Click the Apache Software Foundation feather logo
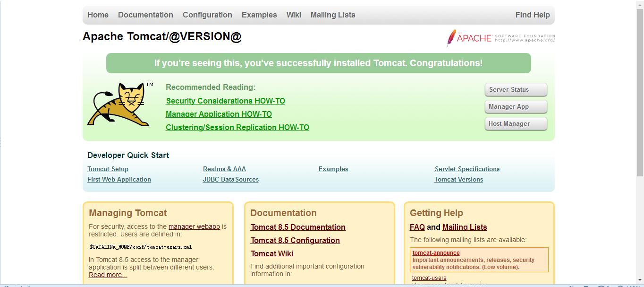This screenshot has height=287, width=644. 501,38
